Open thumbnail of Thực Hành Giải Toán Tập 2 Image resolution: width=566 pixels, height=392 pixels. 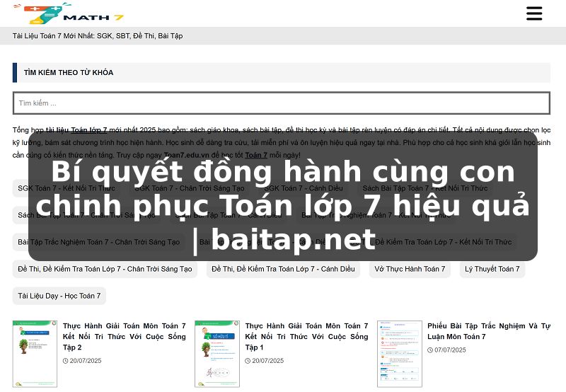[35, 354]
